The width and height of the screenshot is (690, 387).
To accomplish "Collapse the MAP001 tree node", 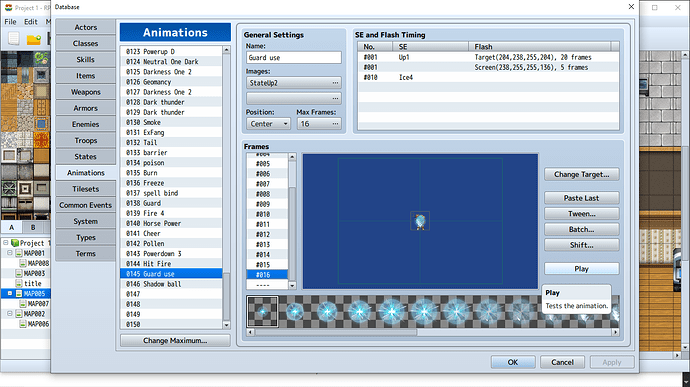I will (x=10, y=253).
